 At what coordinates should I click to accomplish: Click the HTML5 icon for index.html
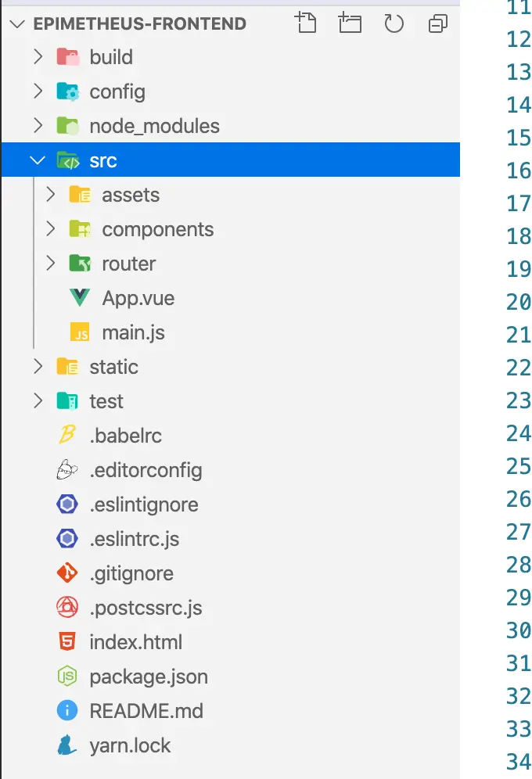point(66,642)
